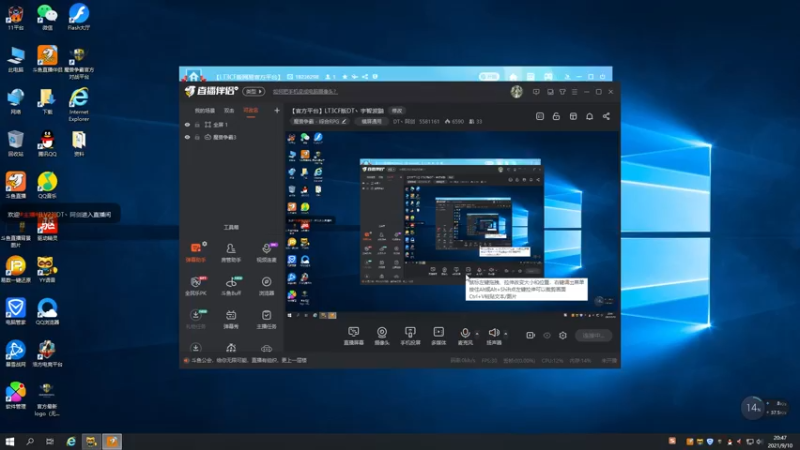Select the 魔兽争霸3 source row
This screenshot has height=450, width=800.
click(232, 137)
